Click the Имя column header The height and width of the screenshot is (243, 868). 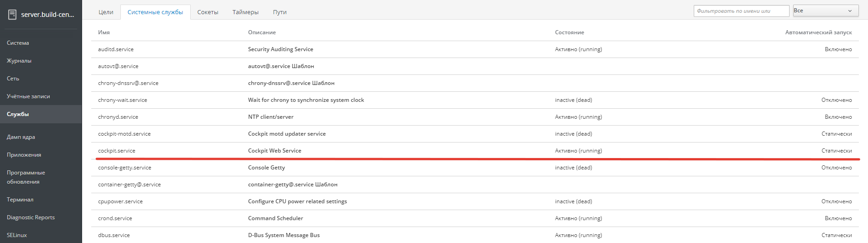(104, 32)
